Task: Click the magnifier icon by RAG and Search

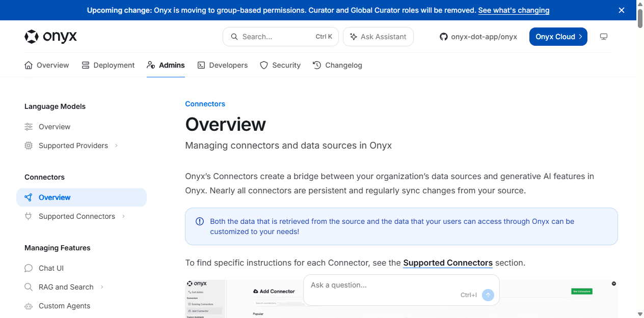Action: 29,287
